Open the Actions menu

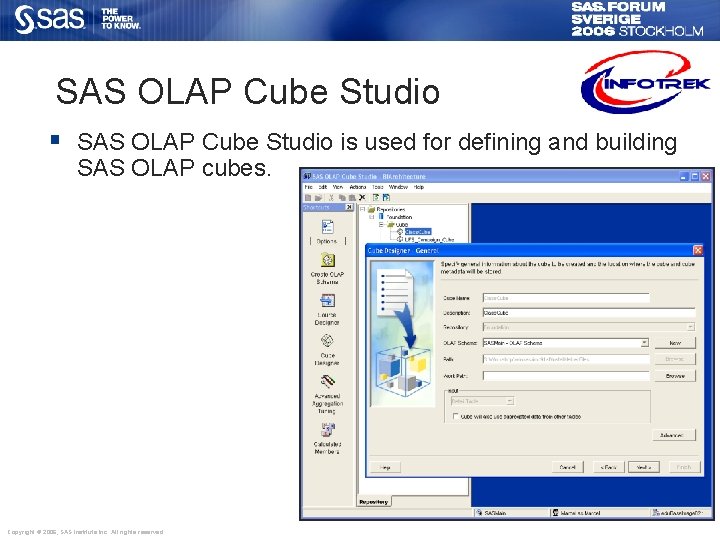pos(358,187)
